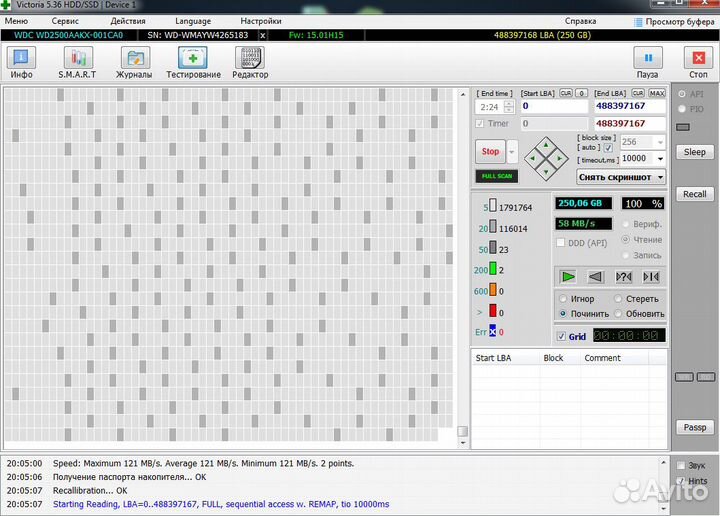Click the reverse scan direction arrow
This screenshot has height=516, width=720.
point(596,277)
